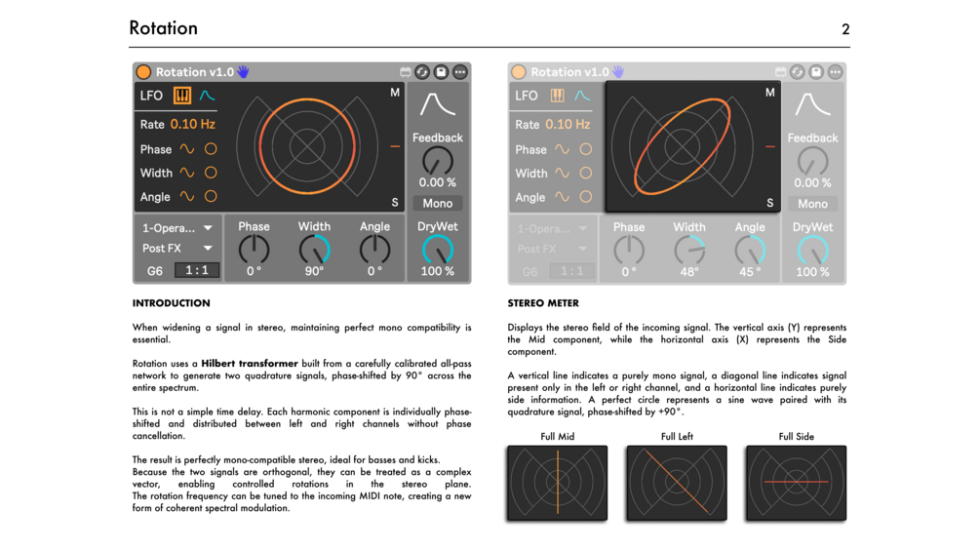Toggle the Phase circle button, dimmed device
Viewport: 980px width, 551px height.
pos(586,149)
